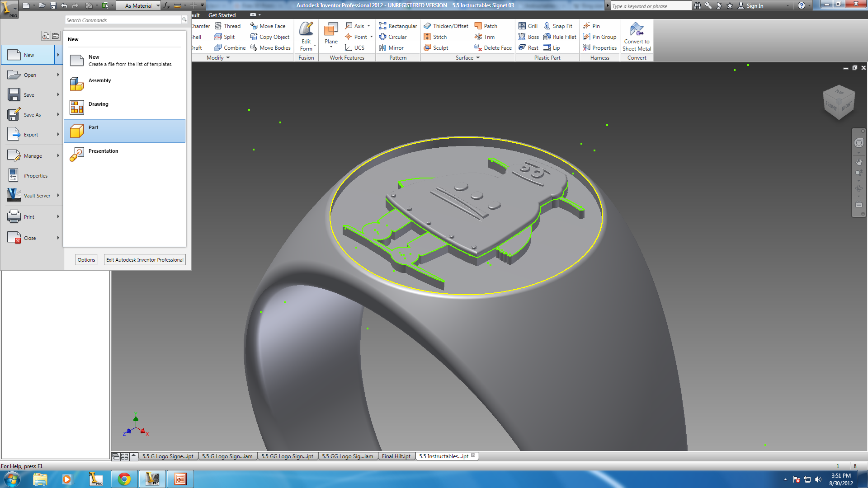868x488 pixels.
Task: Switch to Final Hilt.ipt document tab
Action: (396, 456)
